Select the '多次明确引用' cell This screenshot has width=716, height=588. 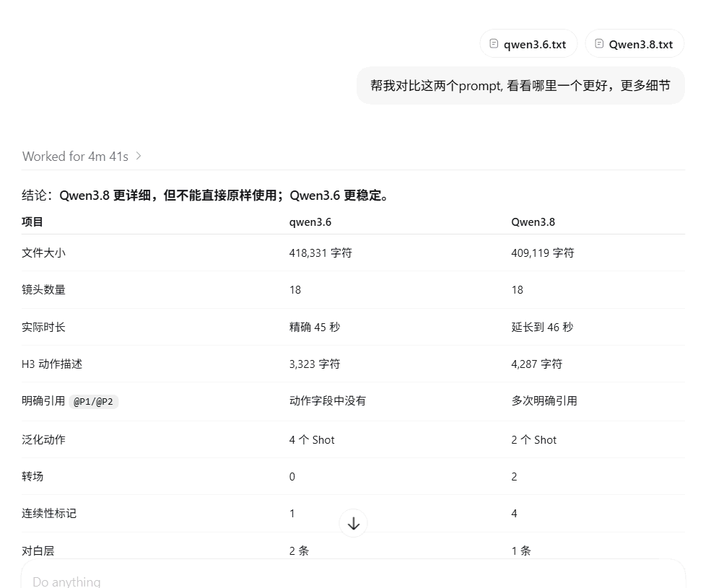point(544,401)
